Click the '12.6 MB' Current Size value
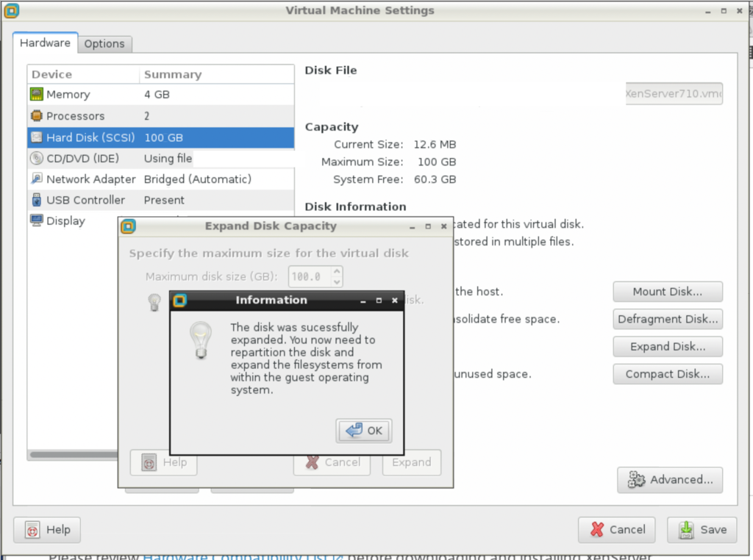This screenshot has height=560, width=753. pos(435,145)
